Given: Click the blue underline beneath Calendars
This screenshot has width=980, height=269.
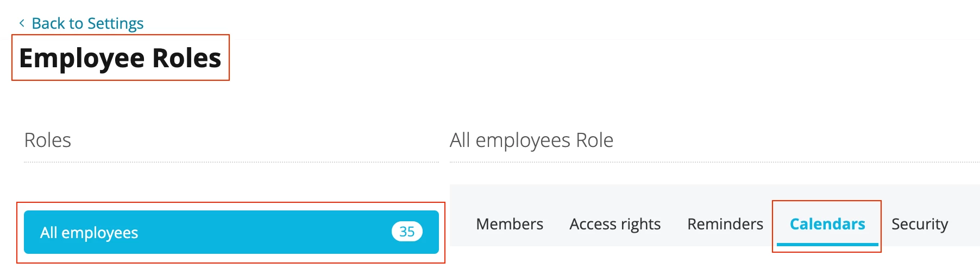Looking at the screenshot, I should coord(827,245).
